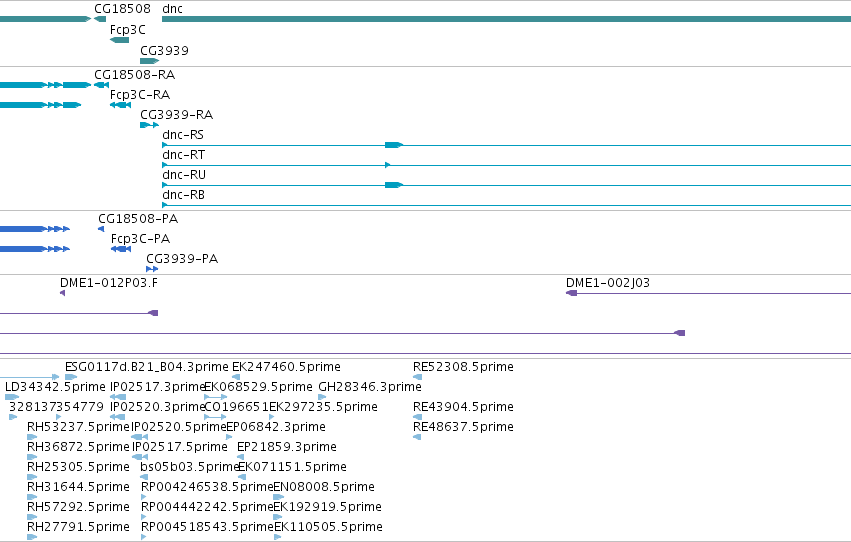The height and width of the screenshot is (542, 851).
Task: Click the dnc-RT transcript label
Action: [183, 155]
